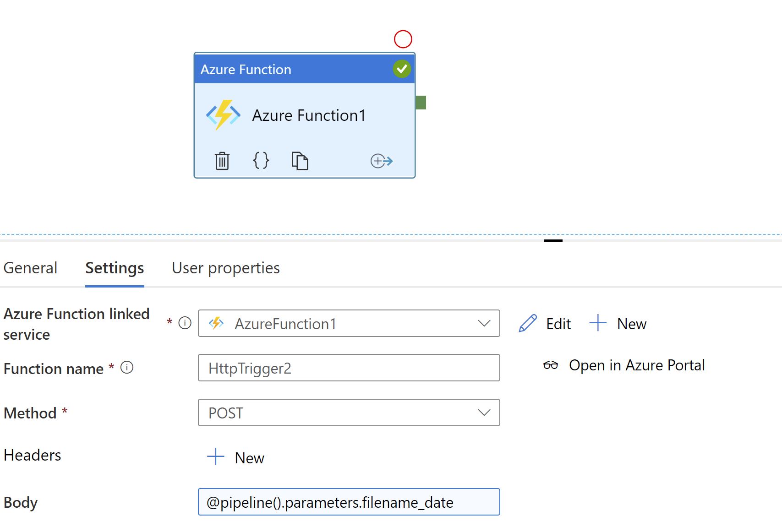The height and width of the screenshot is (532, 782).
Task: View activity source code braces icon
Action: [x=261, y=161]
